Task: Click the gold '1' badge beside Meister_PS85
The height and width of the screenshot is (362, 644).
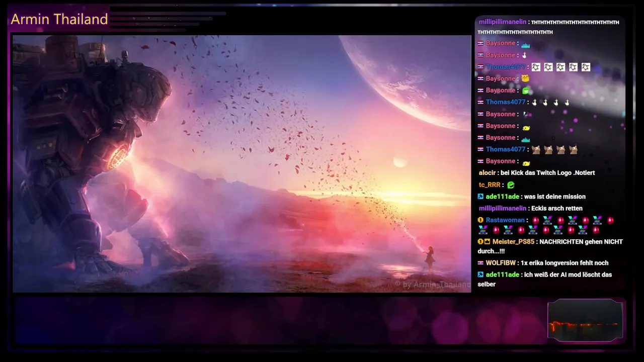Action: pos(480,242)
